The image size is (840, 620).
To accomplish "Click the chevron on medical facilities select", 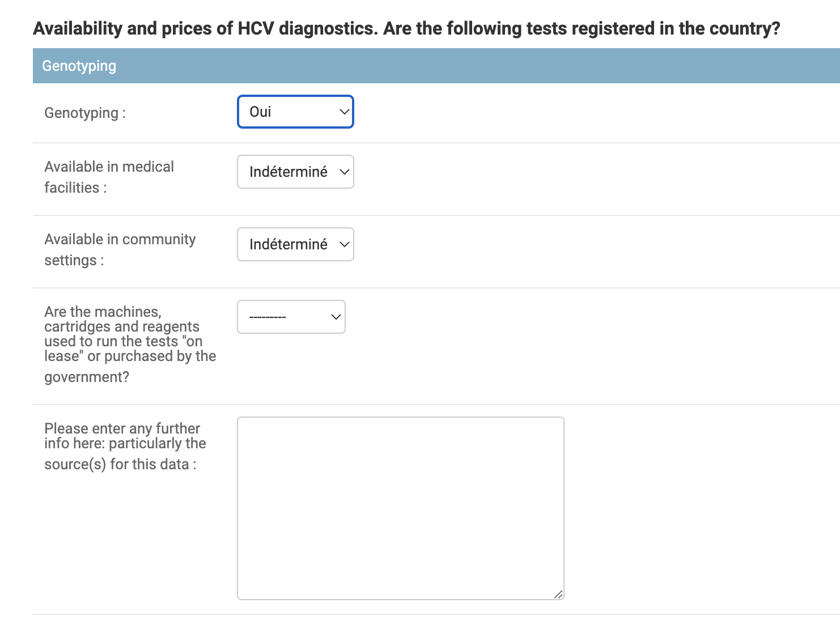I will [343, 172].
